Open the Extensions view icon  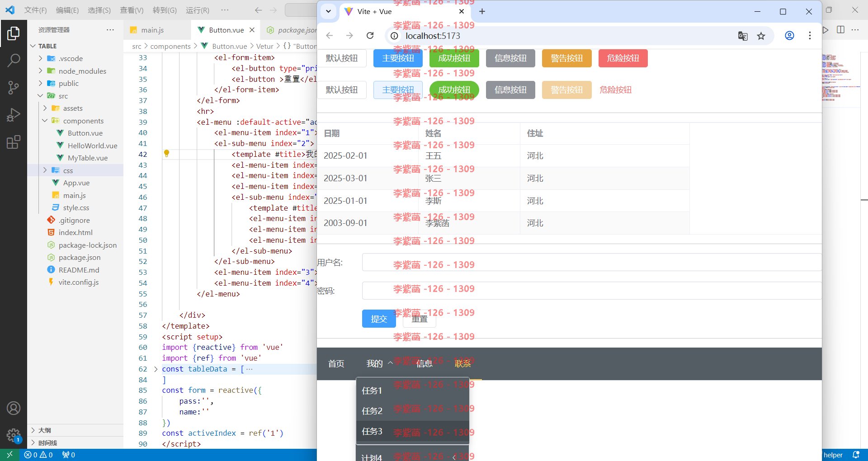(x=14, y=142)
